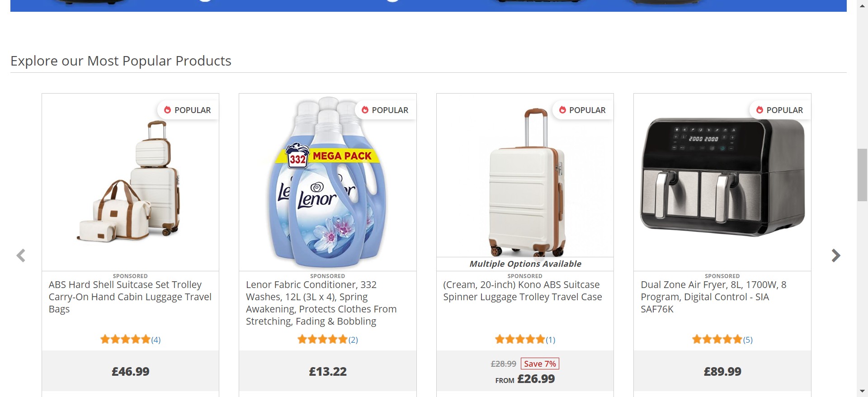Click the Save 7% discount badge
This screenshot has width=868, height=397.
(540, 364)
